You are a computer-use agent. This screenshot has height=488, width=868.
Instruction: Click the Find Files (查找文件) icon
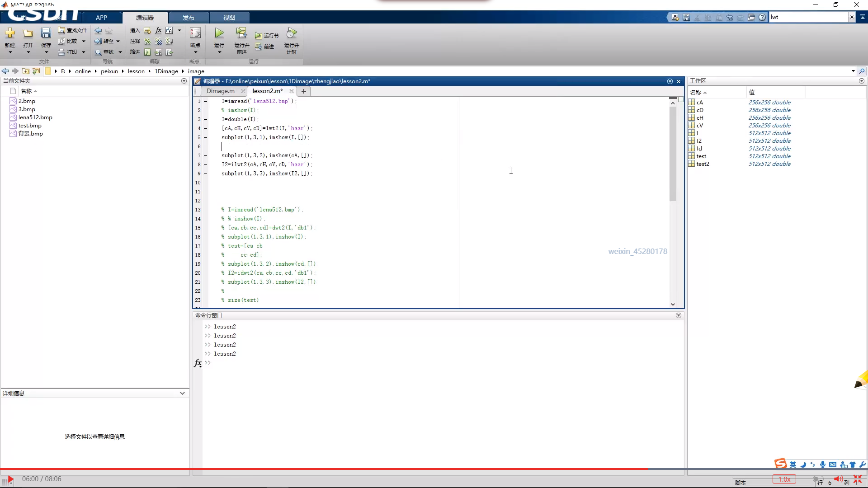(x=62, y=30)
